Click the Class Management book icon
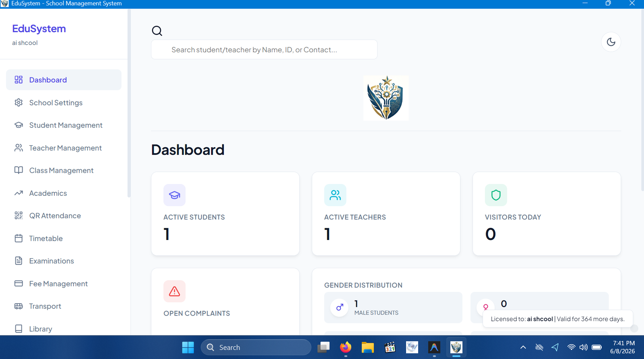The width and height of the screenshot is (644, 359). (19, 170)
